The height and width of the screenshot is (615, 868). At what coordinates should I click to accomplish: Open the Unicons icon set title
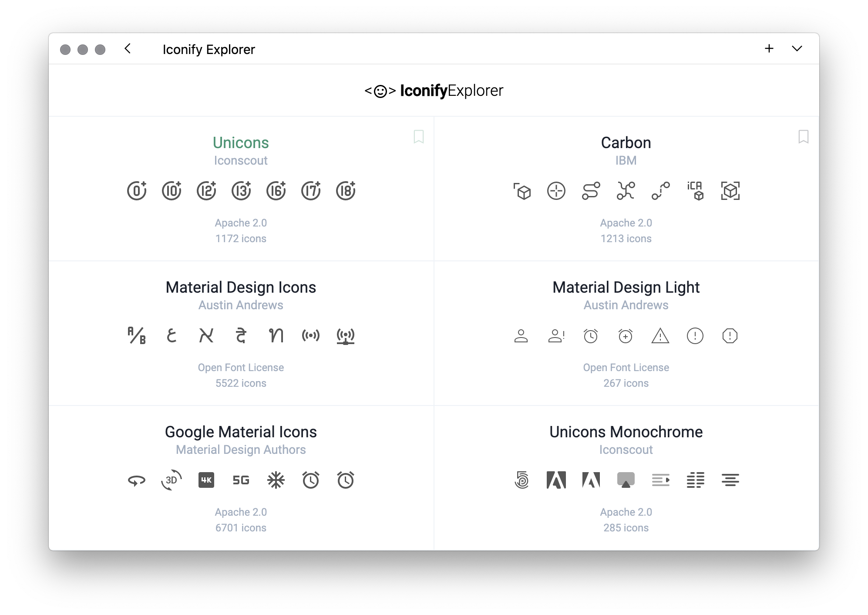coord(241,143)
